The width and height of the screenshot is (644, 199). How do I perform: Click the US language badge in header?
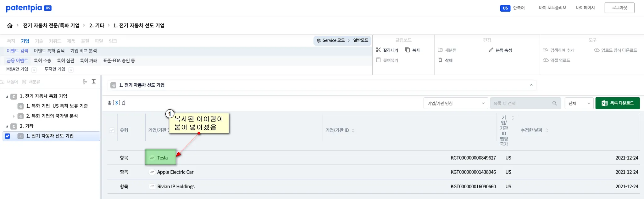(505, 8)
